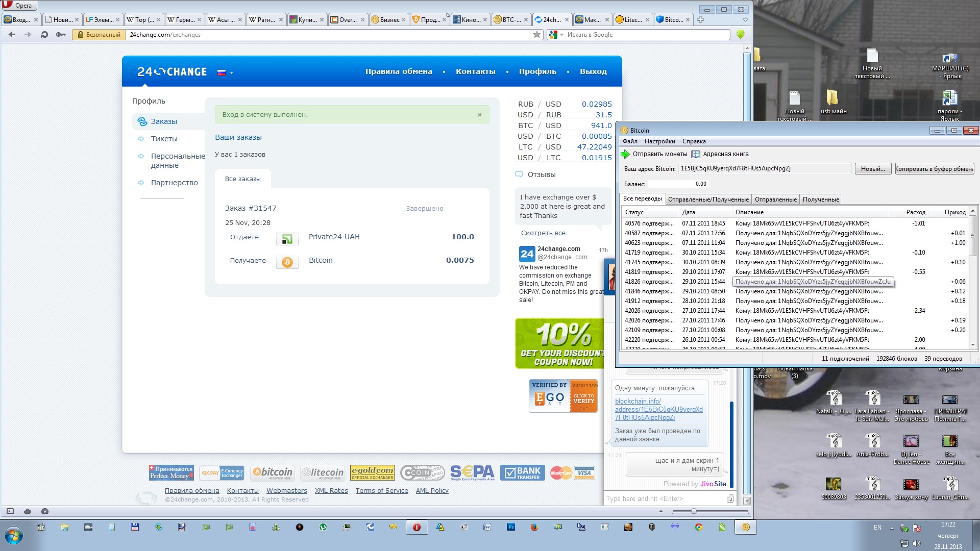Screen dimensions: 980x551
Task: Open the Opera menu button
Action: coord(18,6)
